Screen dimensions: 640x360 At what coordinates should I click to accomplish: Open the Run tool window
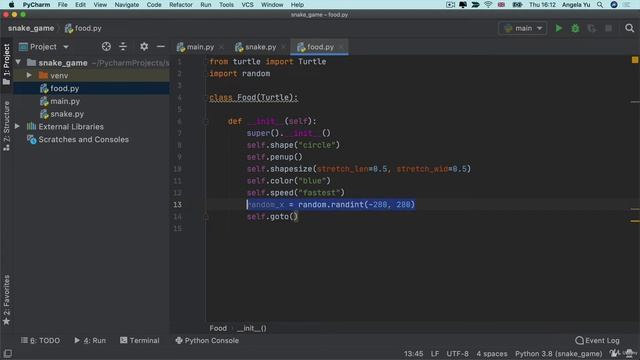(90, 340)
